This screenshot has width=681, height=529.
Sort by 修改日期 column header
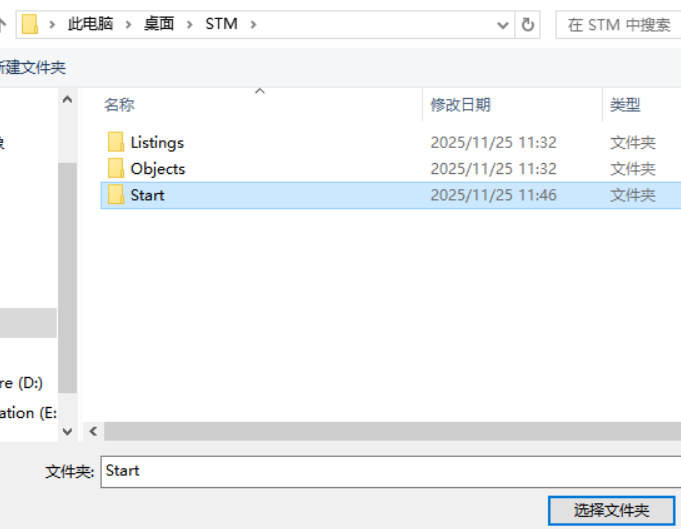coord(460,105)
